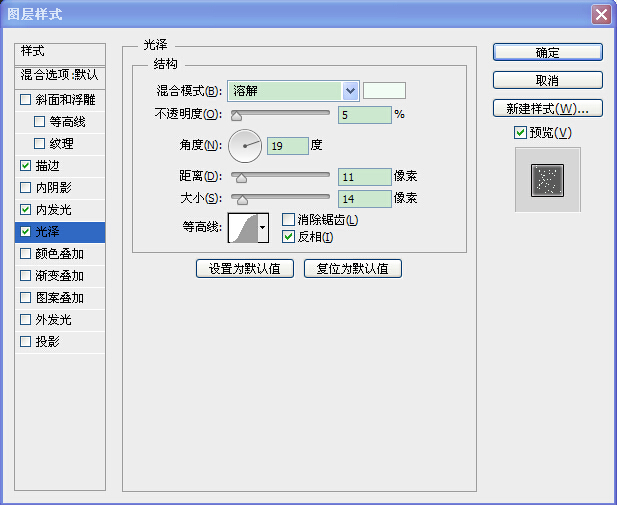Select the 内发光 style entry
617x505 pixels.
click(x=60, y=209)
